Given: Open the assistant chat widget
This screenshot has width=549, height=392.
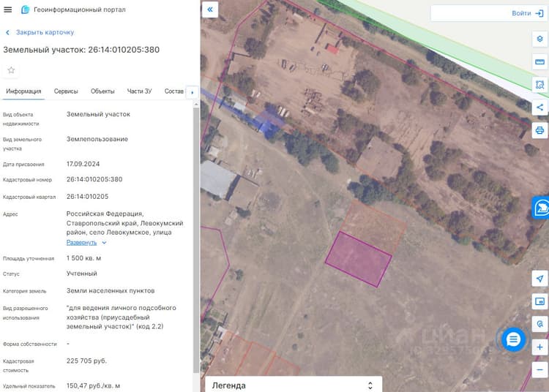Looking at the screenshot, I should (x=541, y=208).
